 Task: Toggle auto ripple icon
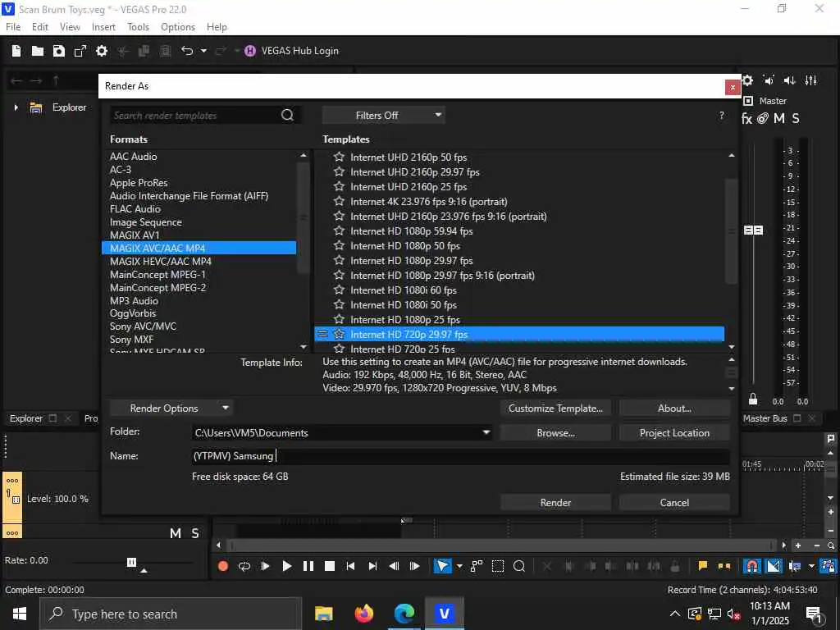(795, 566)
